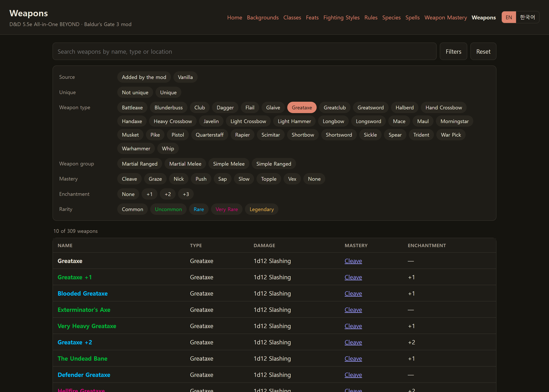Open the Weapon Mastery page
The image size is (549, 392).
click(445, 18)
